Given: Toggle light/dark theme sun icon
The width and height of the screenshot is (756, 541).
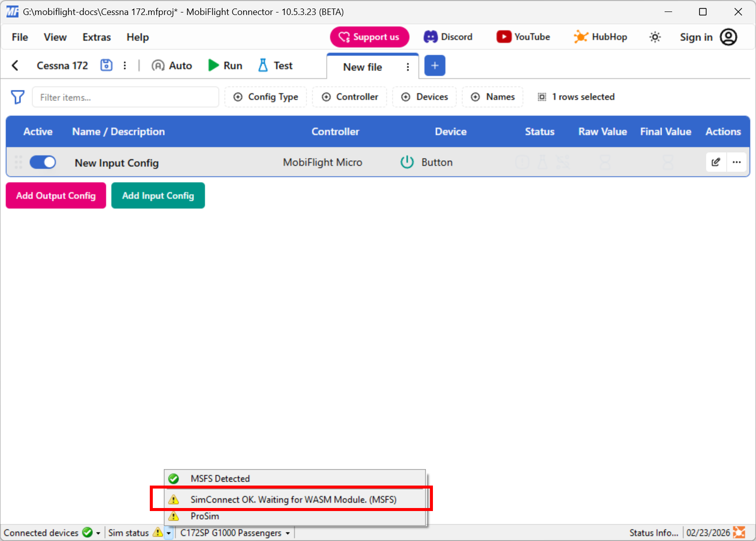Looking at the screenshot, I should point(655,37).
